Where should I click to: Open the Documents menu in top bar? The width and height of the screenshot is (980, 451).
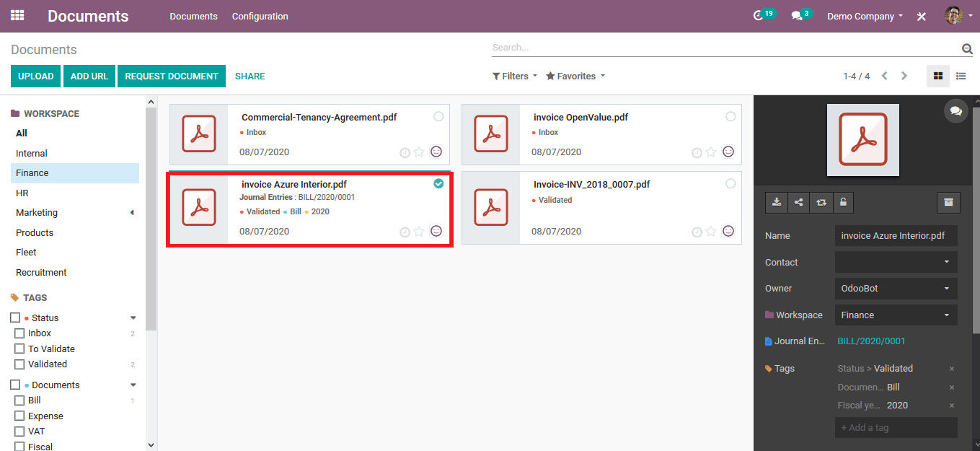pos(193,16)
